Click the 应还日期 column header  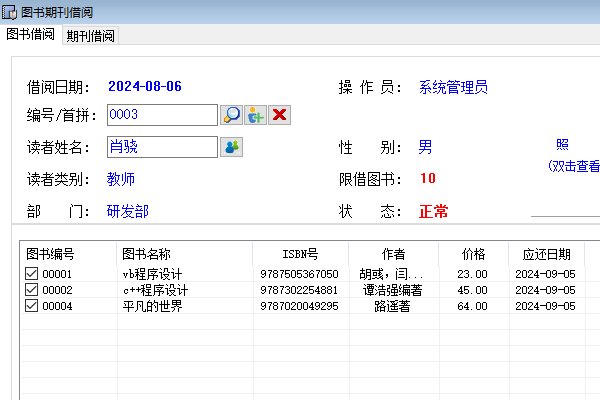click(546, 254)
